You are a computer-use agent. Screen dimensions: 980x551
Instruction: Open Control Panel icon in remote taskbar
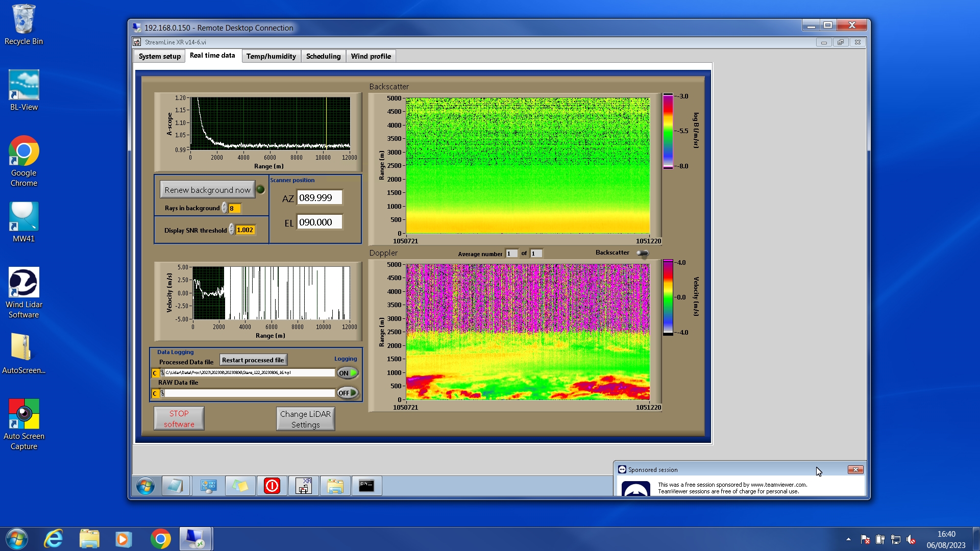tap(208, 486)
